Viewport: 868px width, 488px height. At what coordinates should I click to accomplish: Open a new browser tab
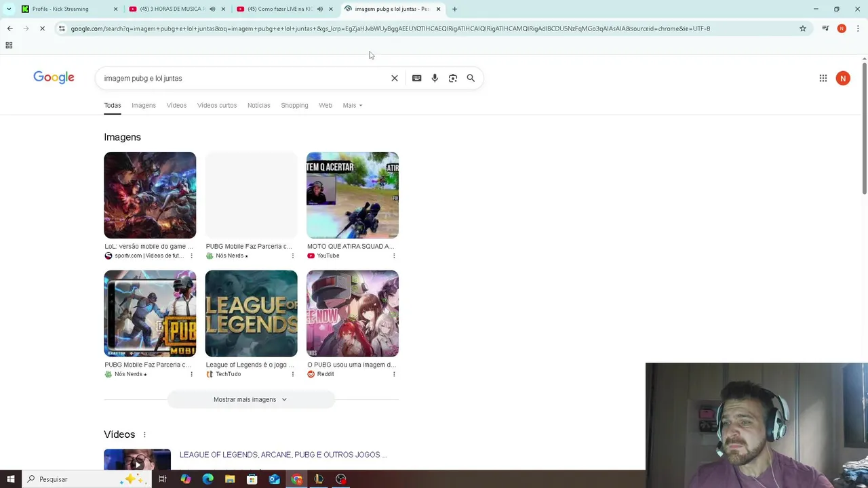[x=454, y=9]
